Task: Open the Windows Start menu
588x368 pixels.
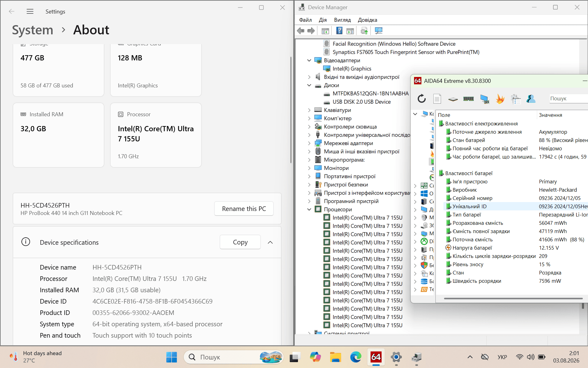Action: [171, 357]
